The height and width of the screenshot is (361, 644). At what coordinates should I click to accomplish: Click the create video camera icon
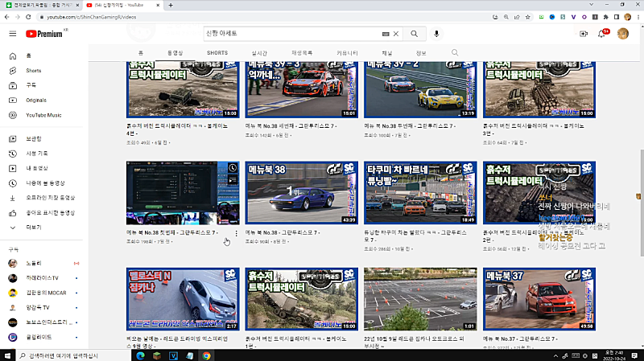coord(584,34)
